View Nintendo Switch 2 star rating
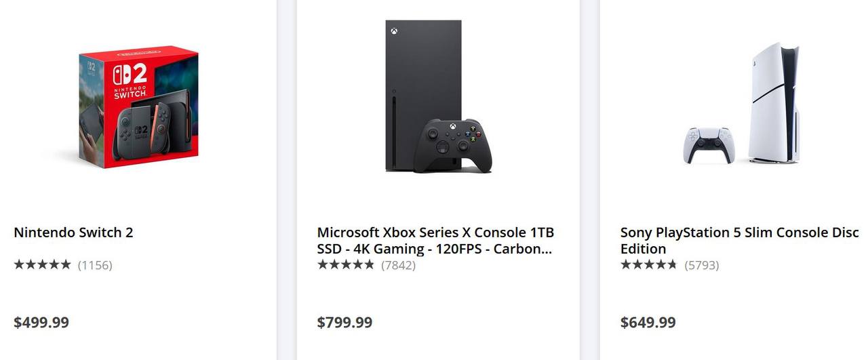Image resolution: width=868 pixels, height=360 pixels. point(42,264)
